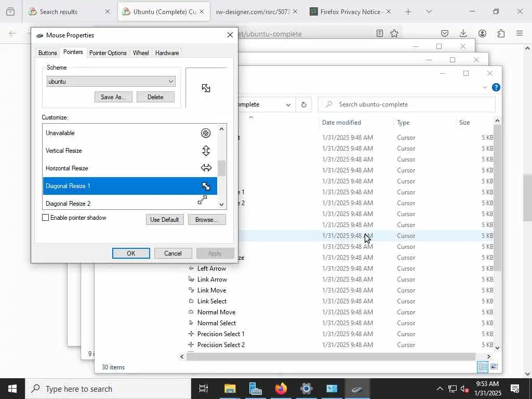The height and width of the screenshot is (399, 532).
Task: Click the Customize list scrollbar thumb
Action: pos(221,168)
